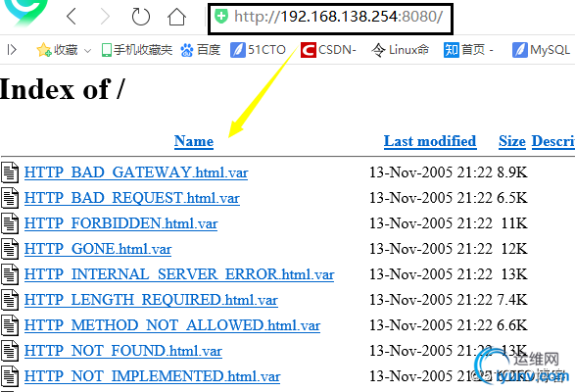575x392 pixels.
Task: Open 手机收藏夹 bookmark folder
Action: click(137, 50)
